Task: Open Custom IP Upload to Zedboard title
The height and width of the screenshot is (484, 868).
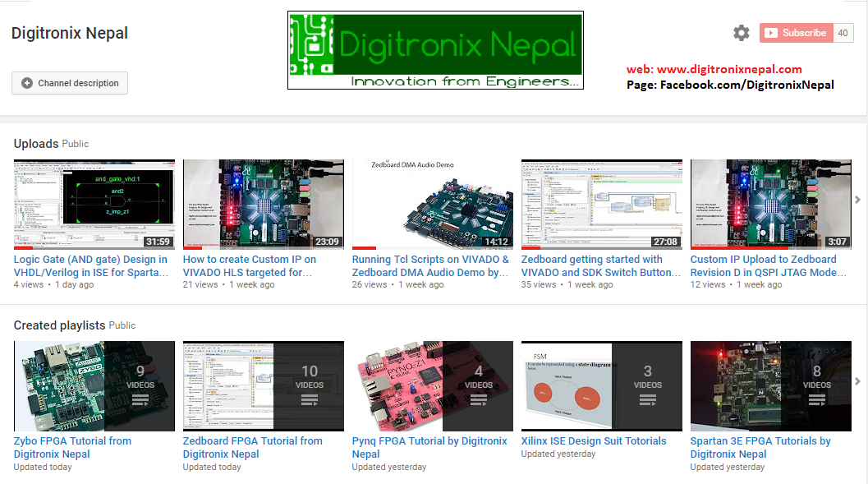Action: (x=769, y=265)
